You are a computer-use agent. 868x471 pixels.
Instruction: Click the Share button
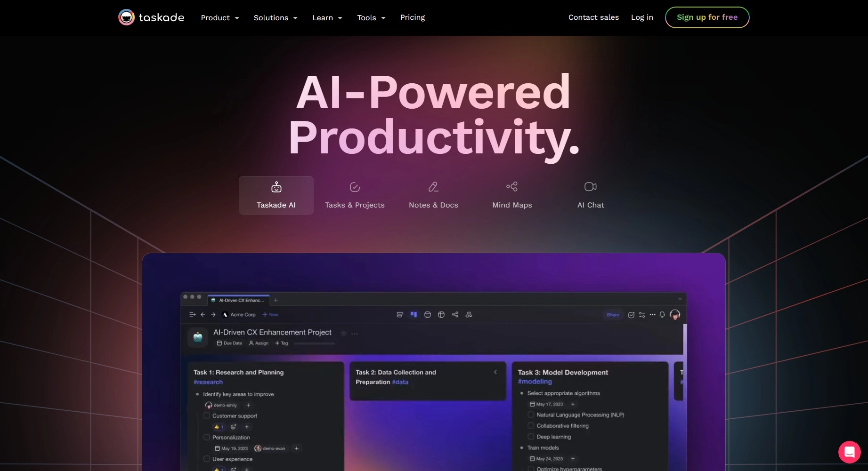coord(613,314)
